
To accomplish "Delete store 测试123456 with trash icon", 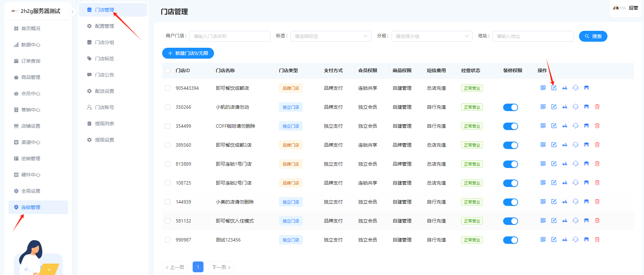I will coord(597,239).
